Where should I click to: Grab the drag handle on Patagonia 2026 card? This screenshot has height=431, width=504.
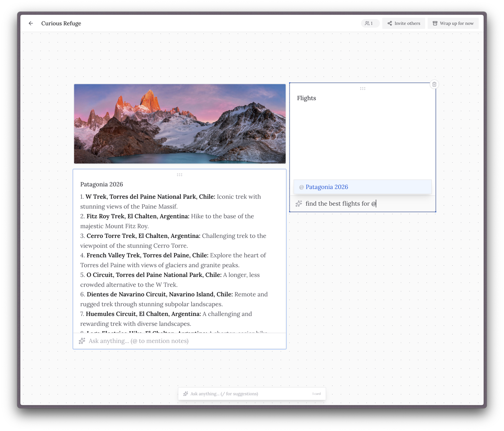click(x=180, y=175)
